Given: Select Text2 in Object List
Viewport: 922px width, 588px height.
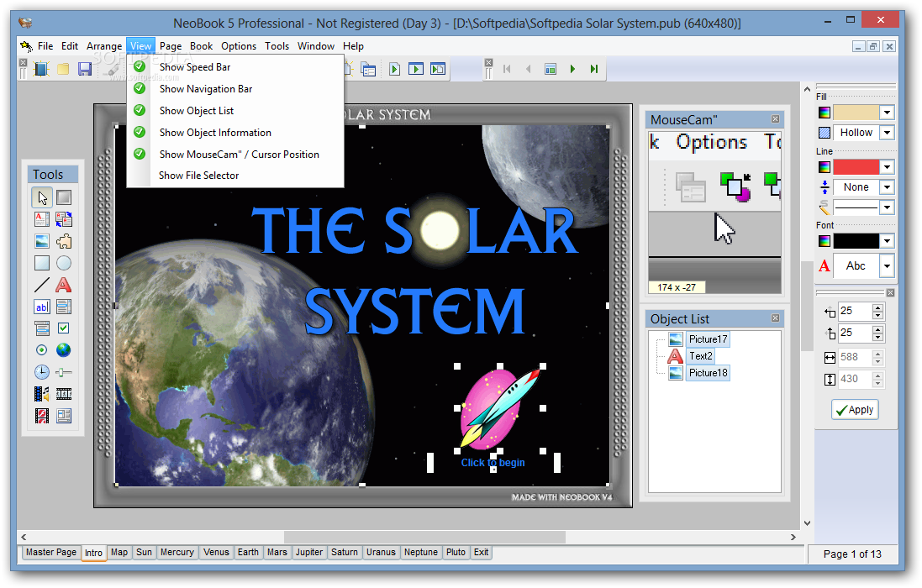Looking at the screenshot, I should (x=701, y=356).
